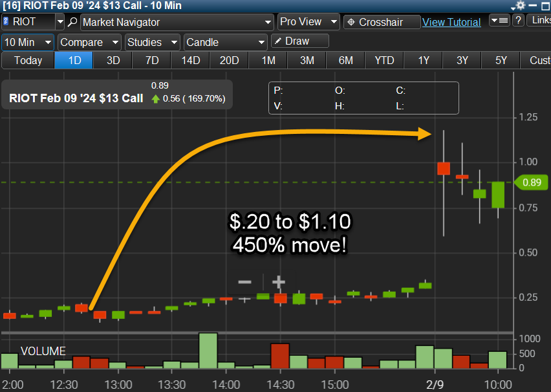Screen dimensions: 551x392
Task: Open the View Tutorial link
Action: point(451,22)
